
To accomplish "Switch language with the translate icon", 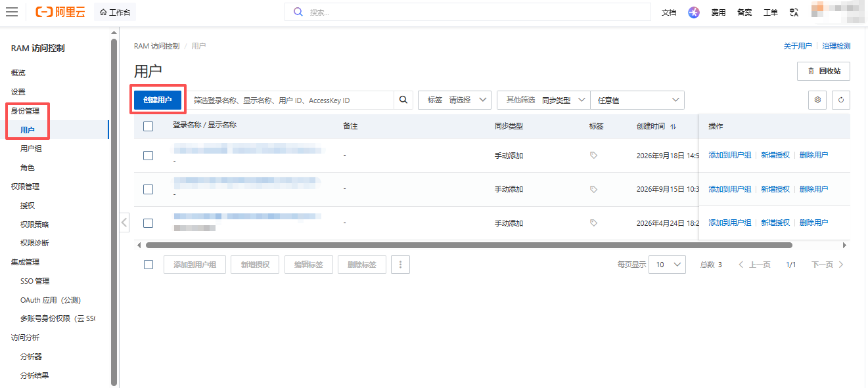I will (x=794, y=12).
